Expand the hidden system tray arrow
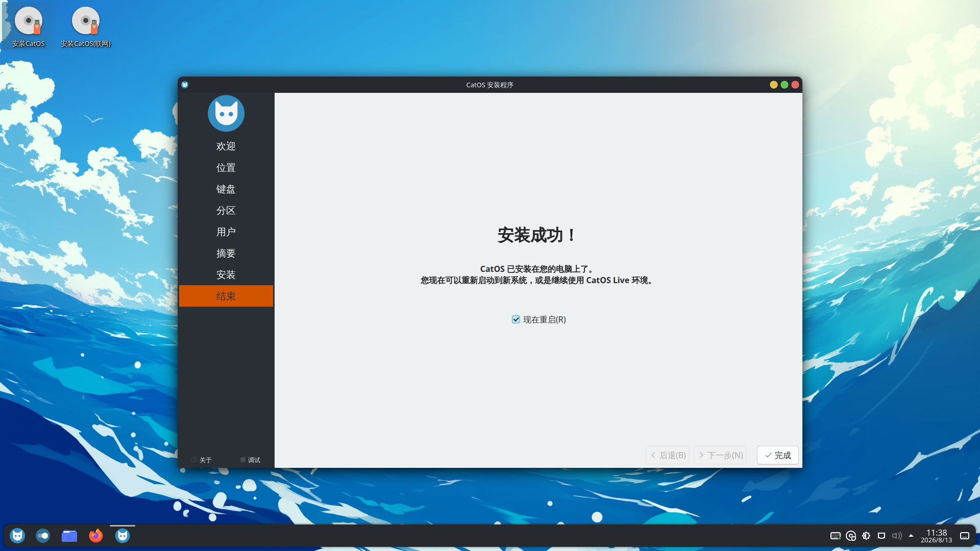 [x=911, y=536]
